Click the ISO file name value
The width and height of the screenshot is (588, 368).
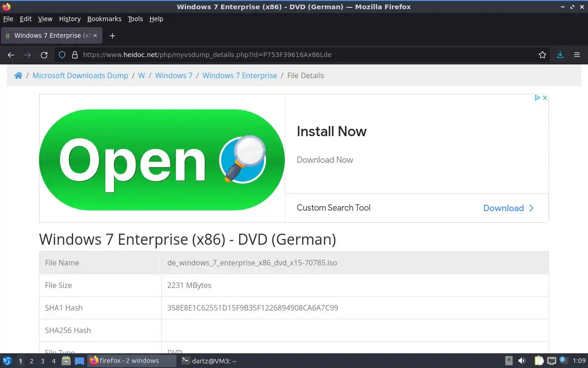tap(252, 263)
